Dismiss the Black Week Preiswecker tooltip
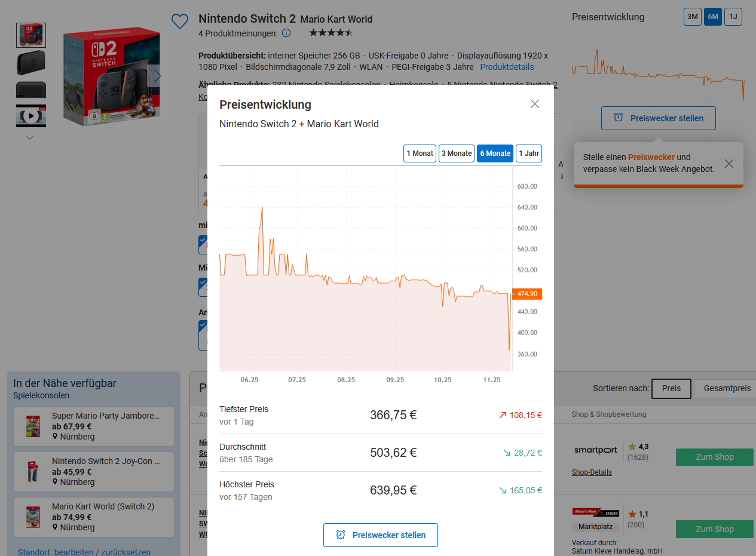Image resolution: width=756 pixels, height=556 pixels. point(729,164)
